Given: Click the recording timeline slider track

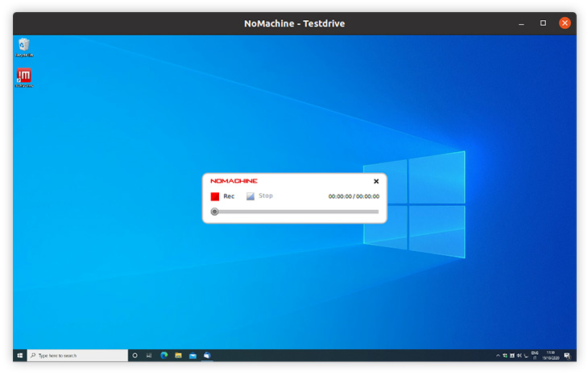Looking at the screenshot, I should click(x=295, y=212).
